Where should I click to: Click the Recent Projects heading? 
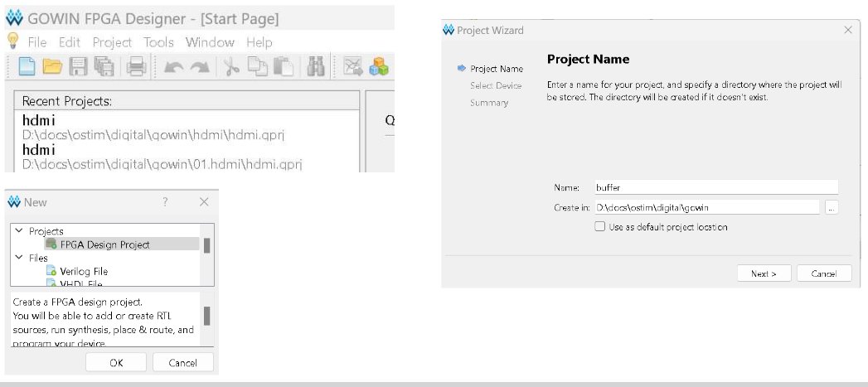coord(67,101)
